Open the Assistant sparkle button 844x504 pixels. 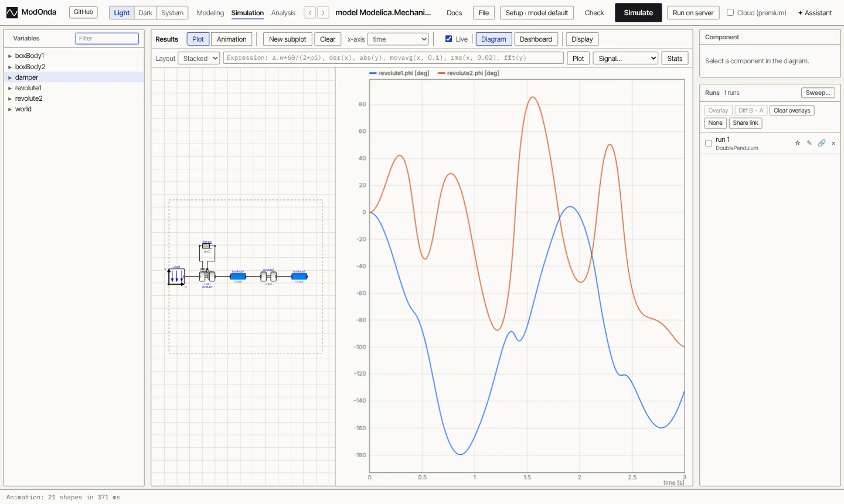[815, 13]
